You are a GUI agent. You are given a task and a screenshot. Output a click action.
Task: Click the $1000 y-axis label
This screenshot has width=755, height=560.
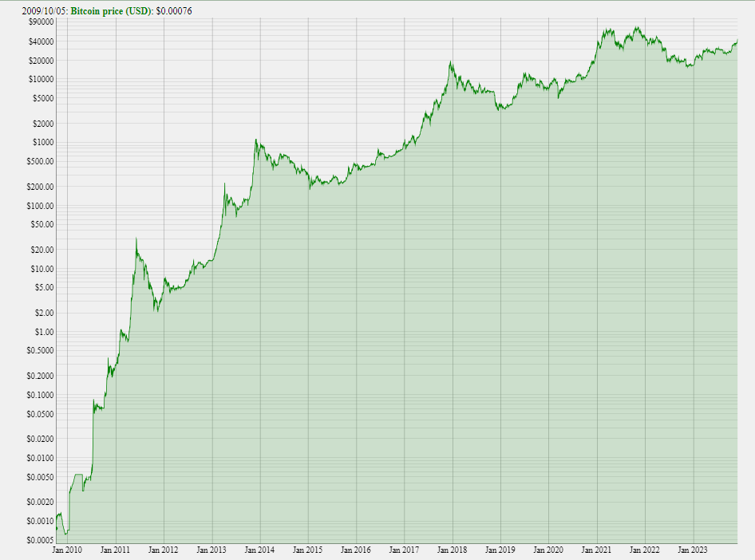pos(43,143)
